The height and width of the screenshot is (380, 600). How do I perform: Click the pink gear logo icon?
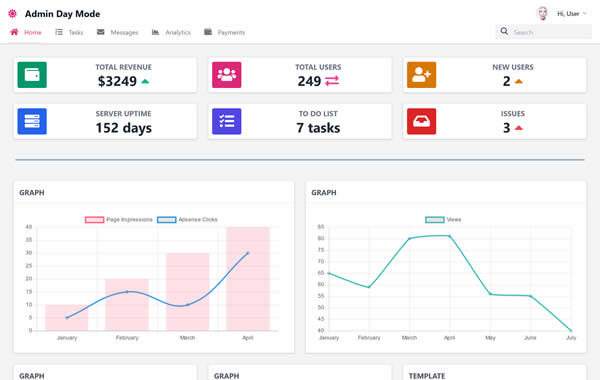[12, 14]
